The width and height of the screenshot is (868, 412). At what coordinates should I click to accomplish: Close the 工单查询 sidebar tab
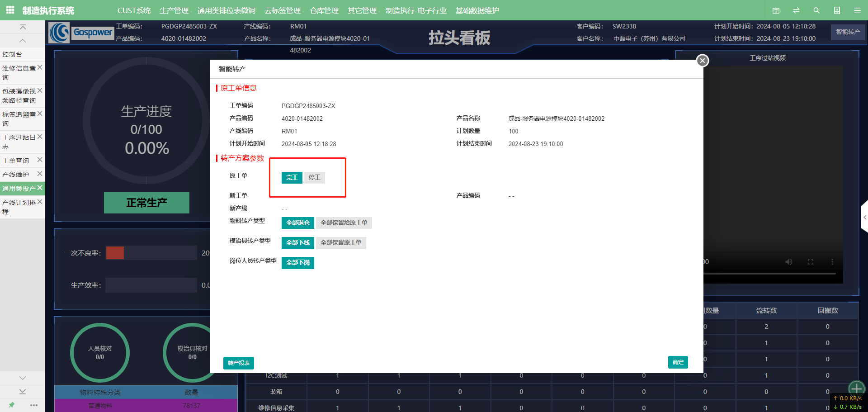click(x=40, y=160)
